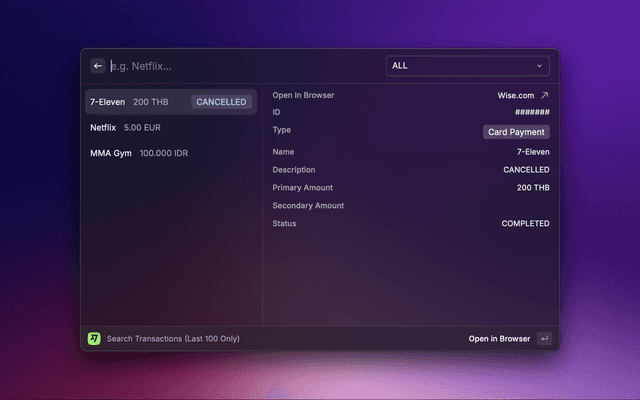
Task: Click the external link arrow beside Wise.com
Action: click(545, 96)
